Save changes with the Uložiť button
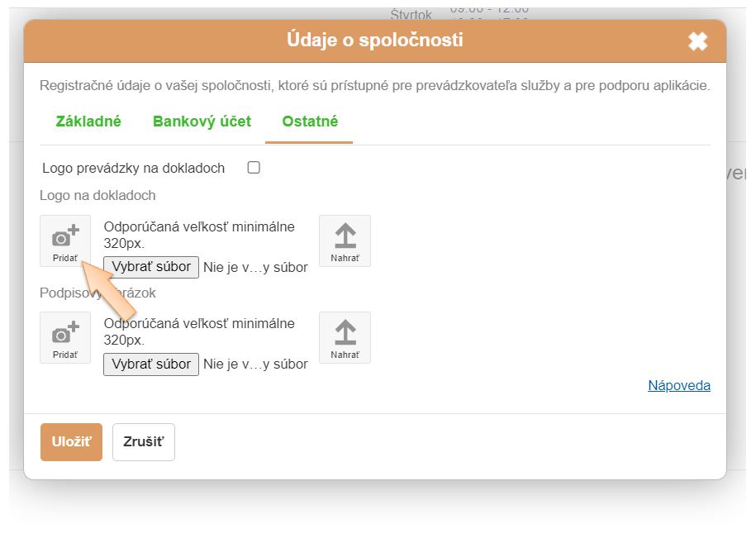 click(71, 441)
